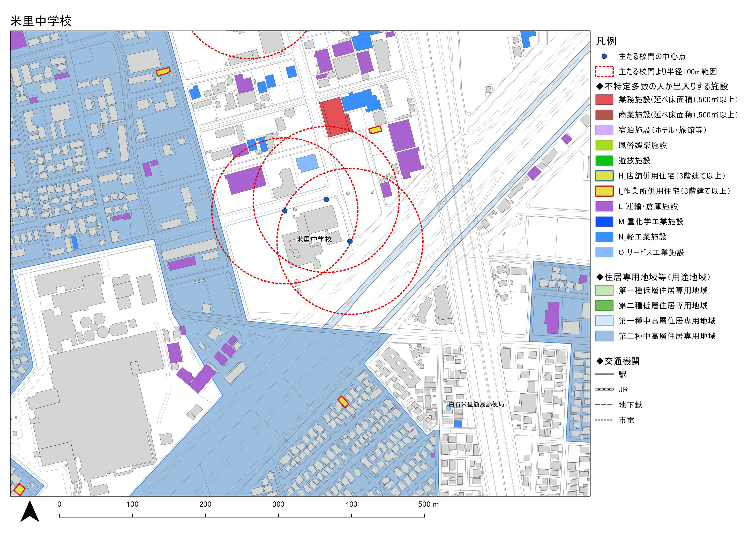Click the H_店舗併用住宅 legend swatch
Image resolution: width=756 pixels, height=534 pixels.
click(x=604, y=176)
